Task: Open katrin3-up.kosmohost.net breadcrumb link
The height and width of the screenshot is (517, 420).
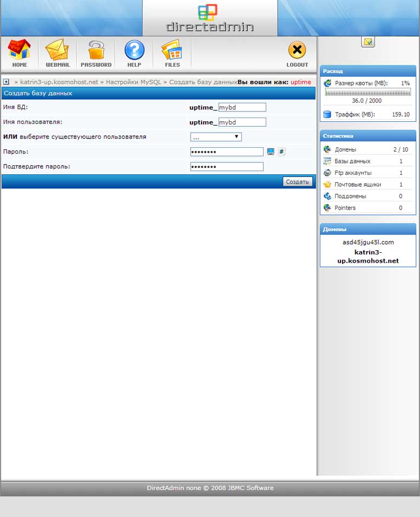Action: pos(59,82)
